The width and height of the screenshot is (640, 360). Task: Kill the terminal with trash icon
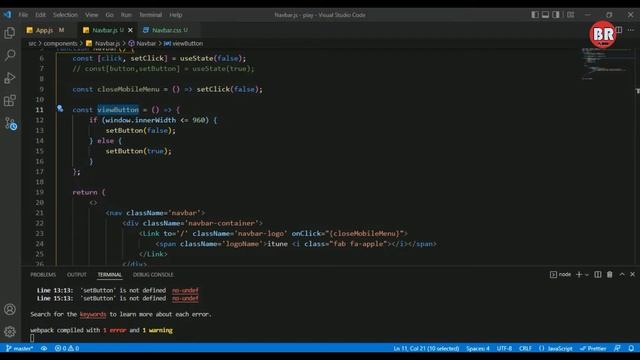click(609, 274)
